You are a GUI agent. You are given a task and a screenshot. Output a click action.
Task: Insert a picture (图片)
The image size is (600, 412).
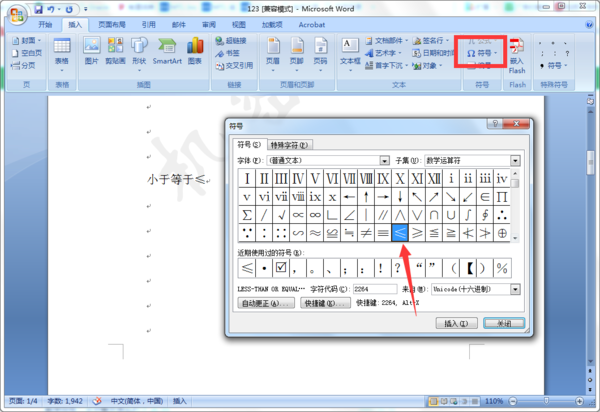click(x=91, y=51)
